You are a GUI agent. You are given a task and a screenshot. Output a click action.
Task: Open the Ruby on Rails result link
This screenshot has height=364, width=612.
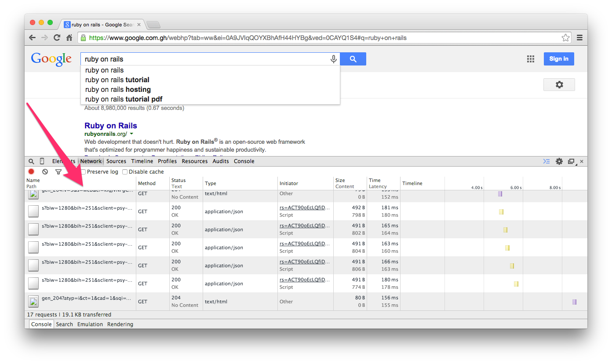111,126
